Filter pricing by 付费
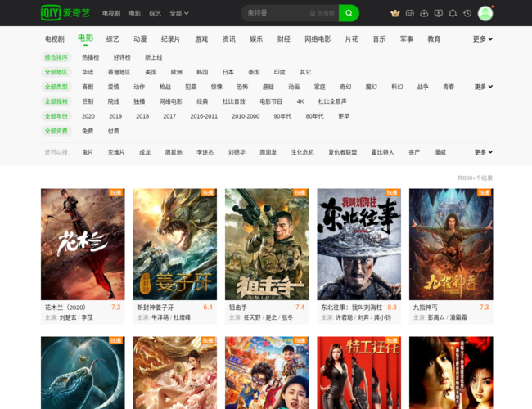The width and height of the screenshot is (532, 409). [113, 131]
